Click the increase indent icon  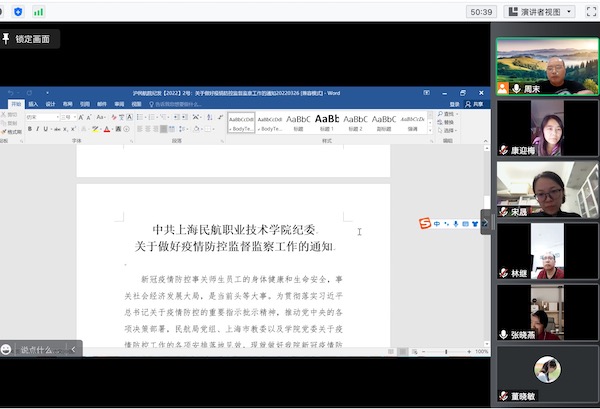click(x=184, y=117)
